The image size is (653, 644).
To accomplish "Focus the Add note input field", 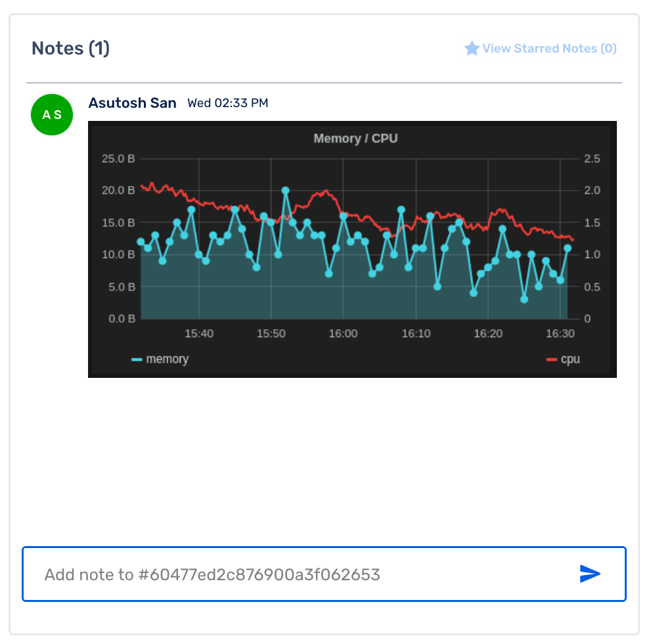I will point(324,574).
